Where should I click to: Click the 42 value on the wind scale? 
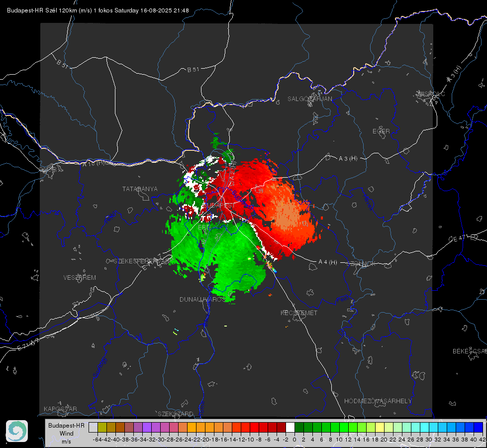point(483,440)
